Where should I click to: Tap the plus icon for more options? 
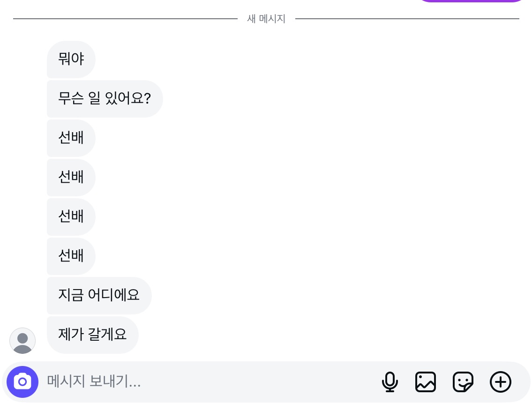click(500, 382)
